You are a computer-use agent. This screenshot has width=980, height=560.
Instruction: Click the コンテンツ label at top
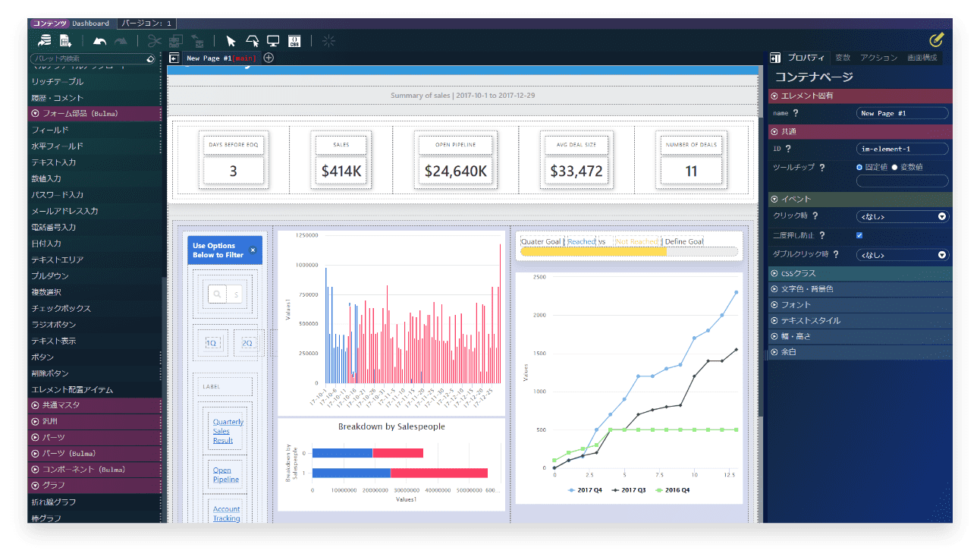(x=49, y=24)
